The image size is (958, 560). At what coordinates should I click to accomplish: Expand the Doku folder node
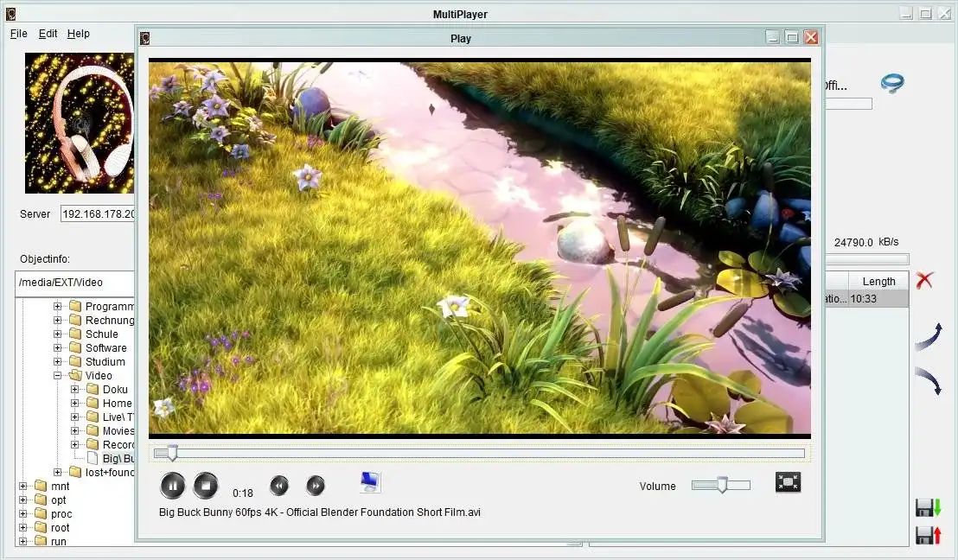point(74,389)
